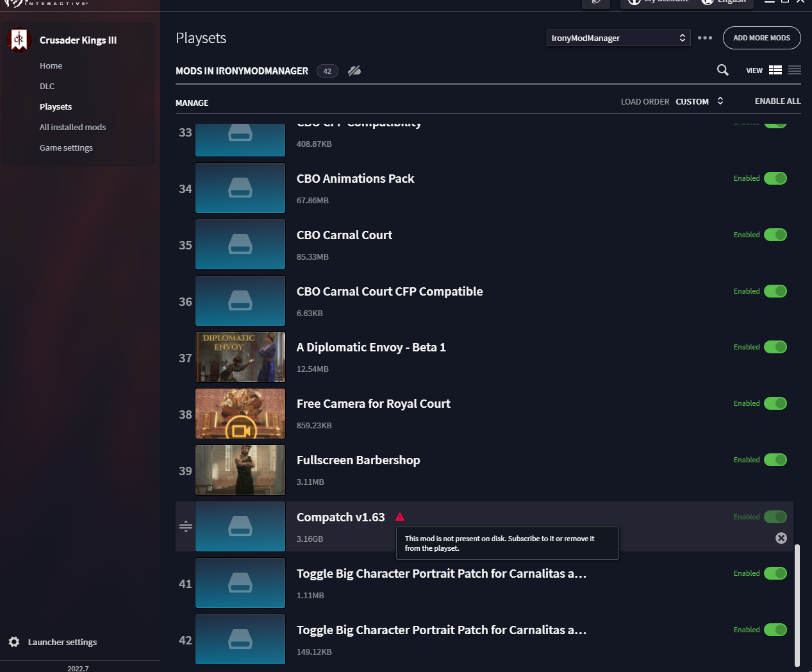Grab the reorder handle on Compatch v1.63
This screenshot has width=812, height=672.
coord(186,526)
